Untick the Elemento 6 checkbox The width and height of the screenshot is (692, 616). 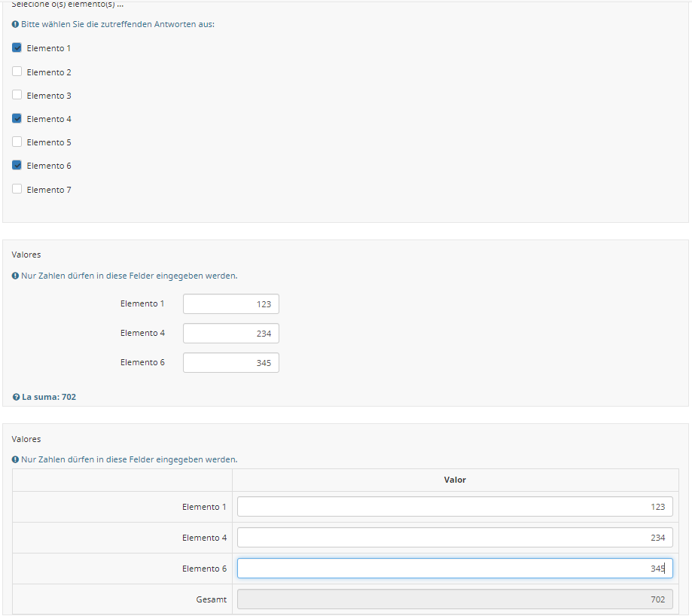click(x=17, y=166)
